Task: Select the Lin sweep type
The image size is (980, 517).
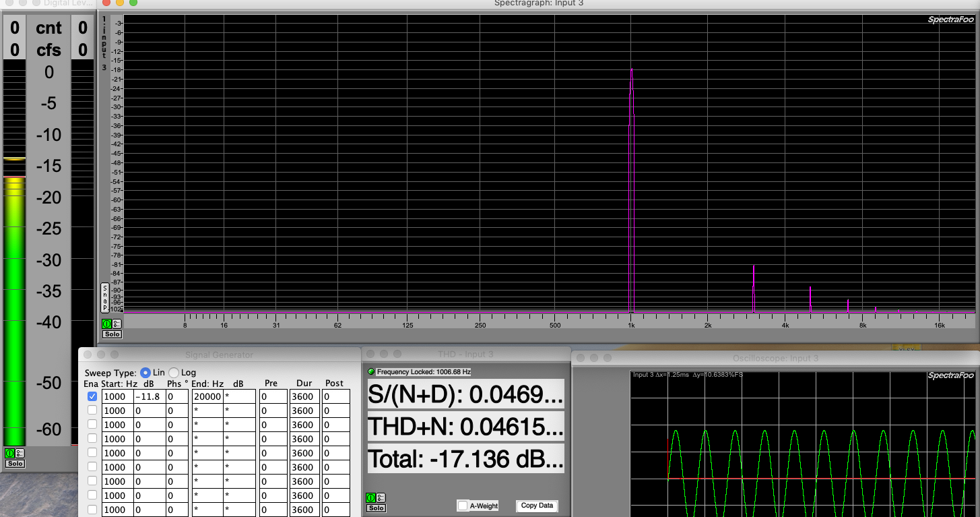Action: 145,373
